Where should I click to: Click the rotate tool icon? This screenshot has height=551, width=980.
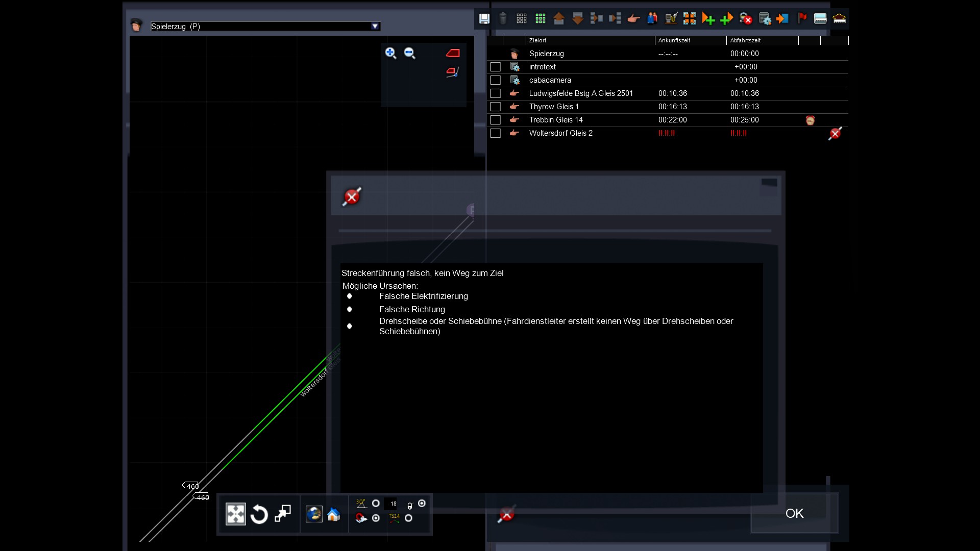259,514
